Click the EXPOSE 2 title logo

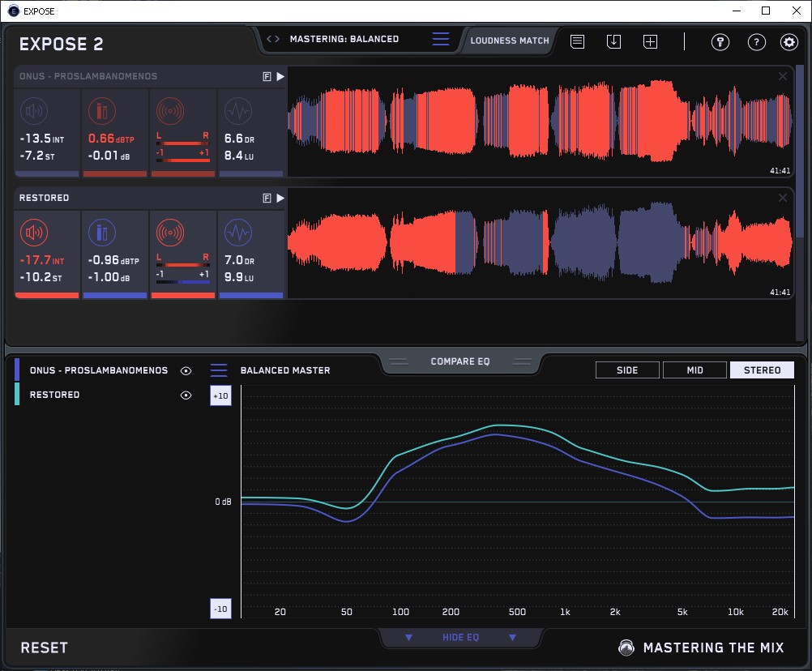click(61, 44)
